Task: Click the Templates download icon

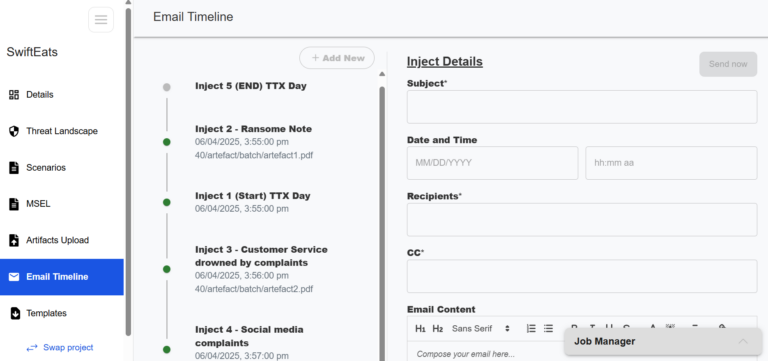Action: [x=15, y=313]
